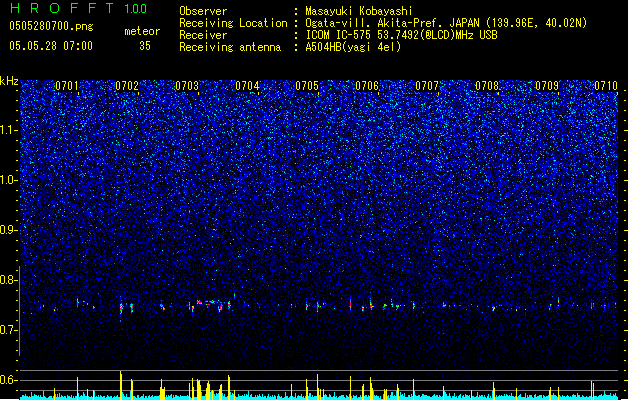Screen dimensions: 629x400
Task: Click the 1.0 kHz axis label
Action: [x=9, y=180]
